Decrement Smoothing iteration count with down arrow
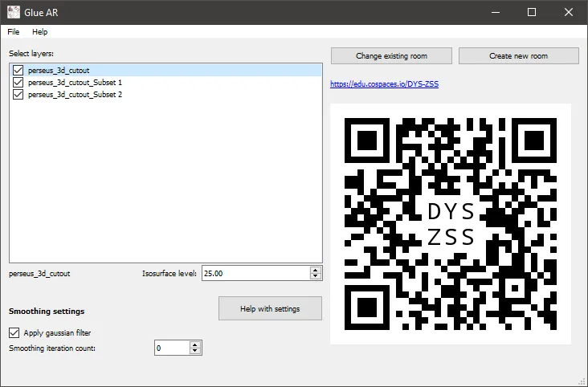Screen dimensions: 588x387 [195, 351]
